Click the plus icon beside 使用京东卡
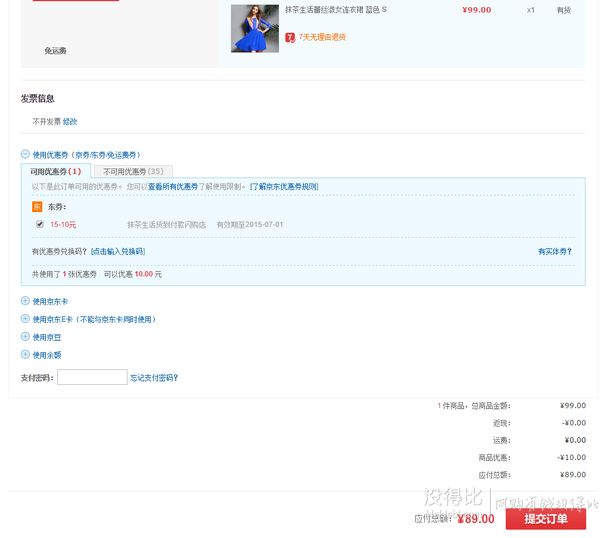610x538 pixels. coord(25,301)
